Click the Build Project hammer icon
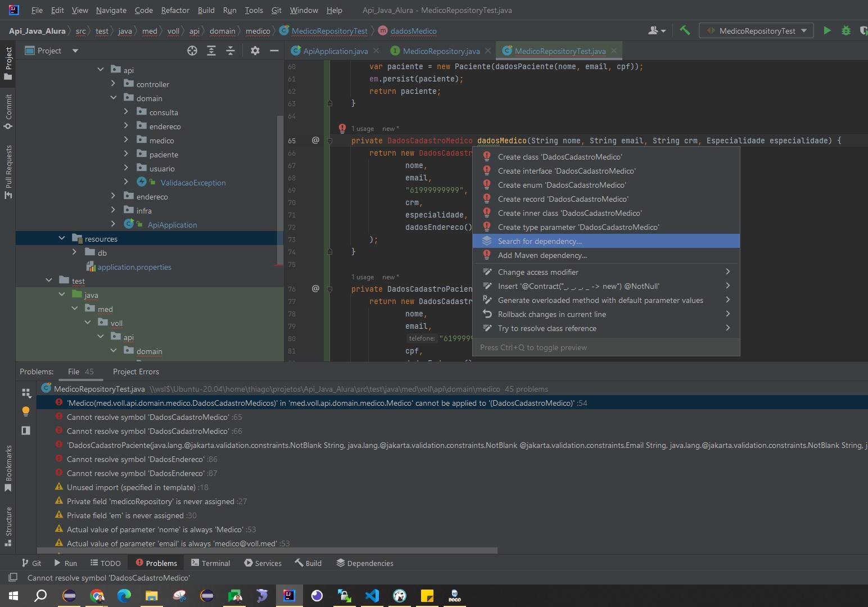The image size is (868, 607). (x=685, y=30)
